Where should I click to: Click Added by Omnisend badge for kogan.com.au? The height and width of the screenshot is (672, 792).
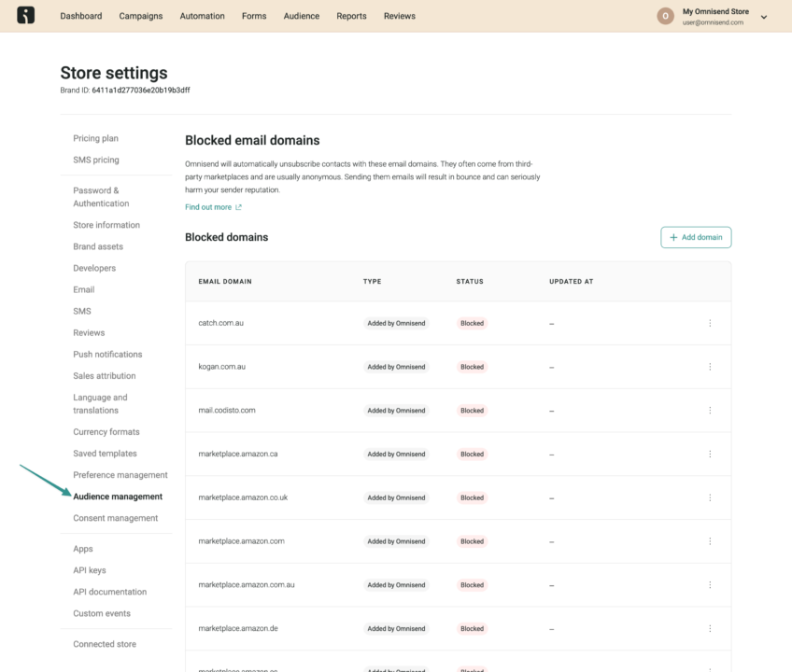[x=396, y=367]
